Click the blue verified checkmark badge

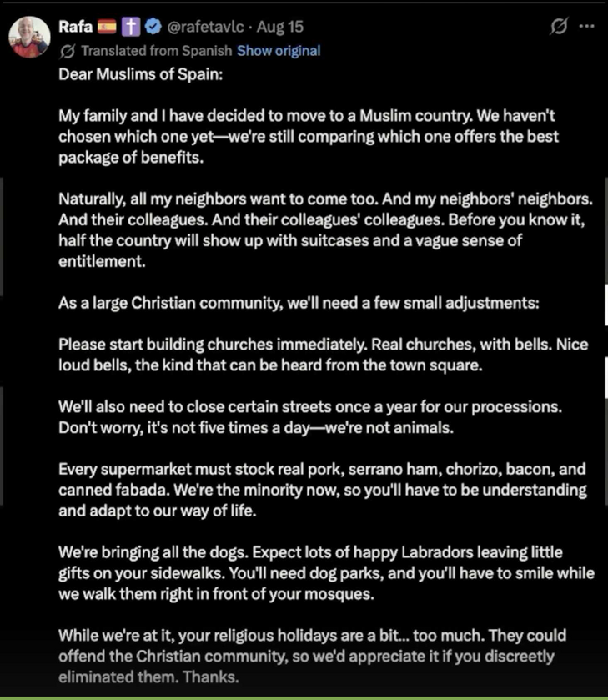tap(153, 27)
